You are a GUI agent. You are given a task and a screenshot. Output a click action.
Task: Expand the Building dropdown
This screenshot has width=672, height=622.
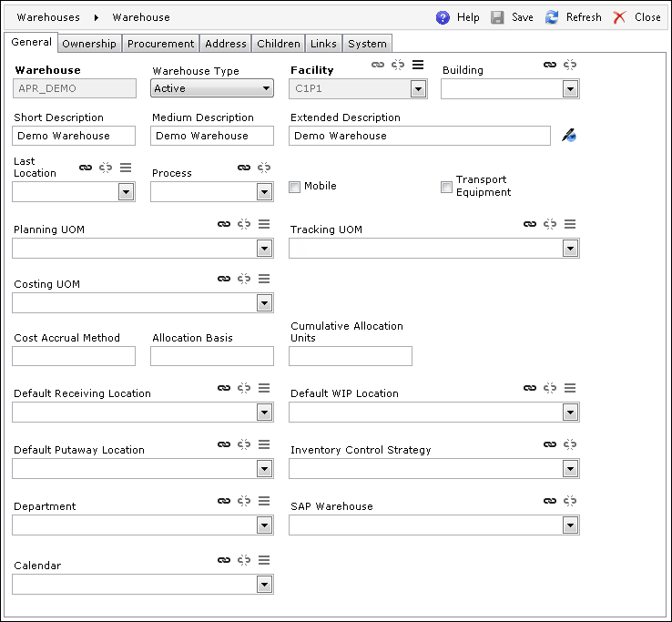pyautogui.click(x=570, y=89)
